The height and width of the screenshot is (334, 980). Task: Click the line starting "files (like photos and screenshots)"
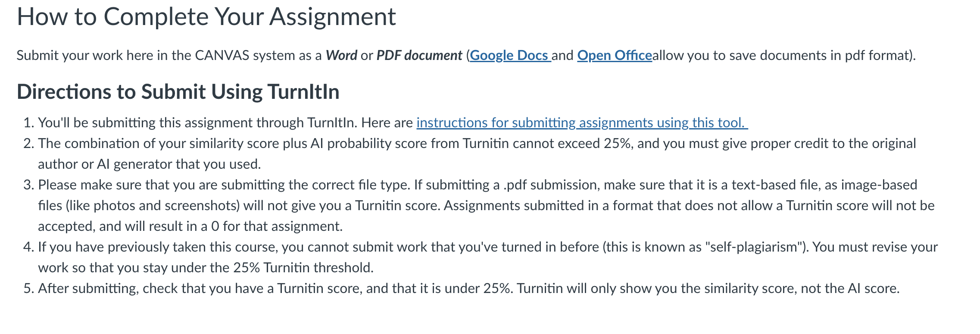(x=486, y=205)
